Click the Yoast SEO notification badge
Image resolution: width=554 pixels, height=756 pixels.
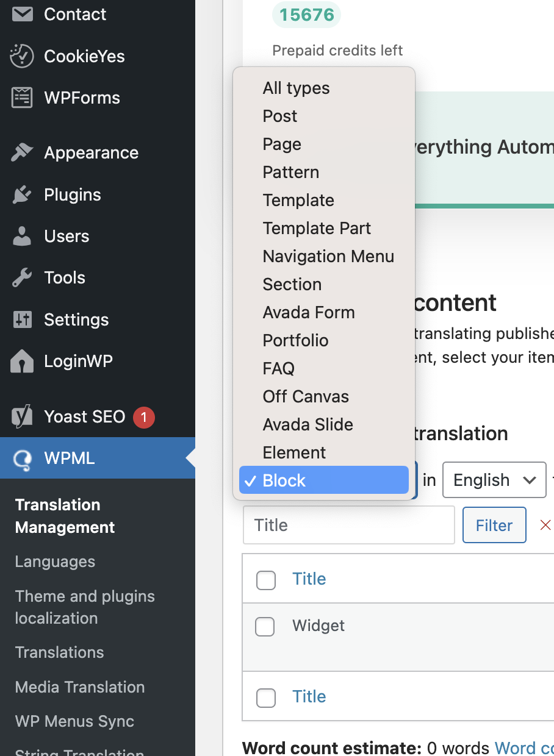[144, 417]
